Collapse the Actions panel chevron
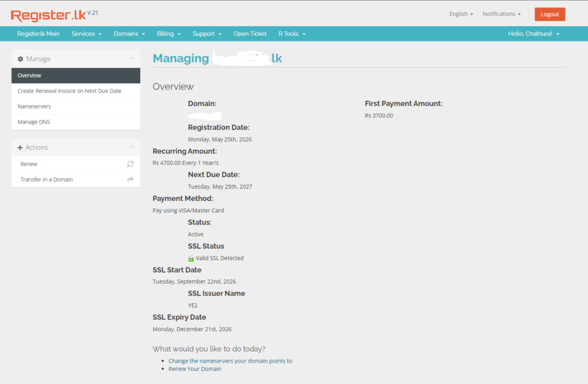 131,146
